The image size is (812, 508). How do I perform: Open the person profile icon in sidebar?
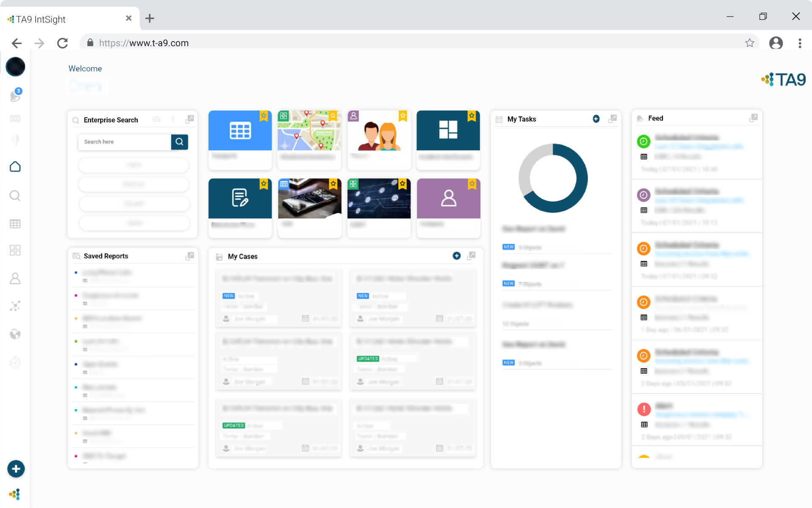[x=15, y=278]
